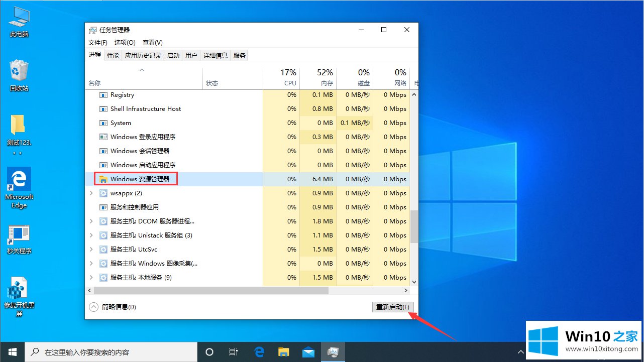The width and height of the screenshot is (644, 362).
Task: Collapse to 简略信息 view arrow
Action: (93, 307)
